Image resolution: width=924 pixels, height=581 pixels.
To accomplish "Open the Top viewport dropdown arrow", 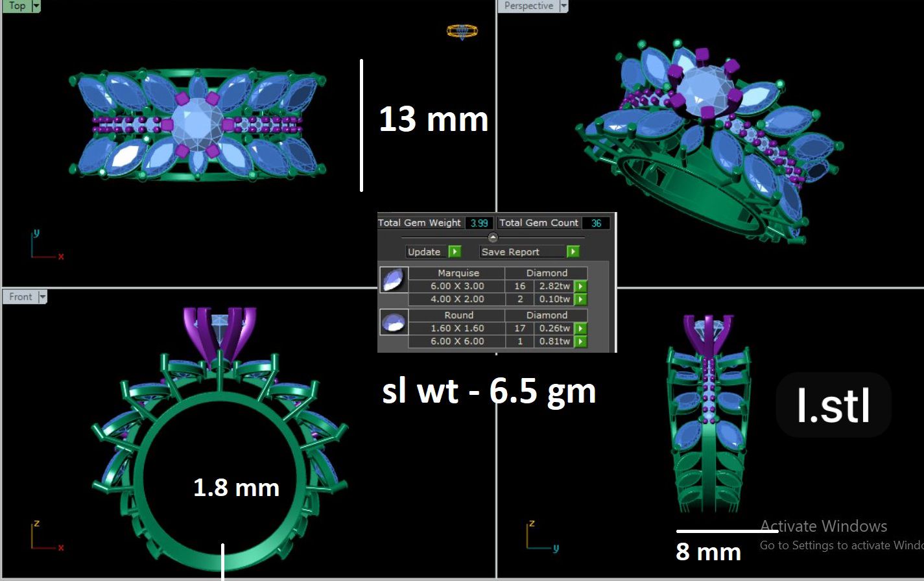I will tap(36, 6).
